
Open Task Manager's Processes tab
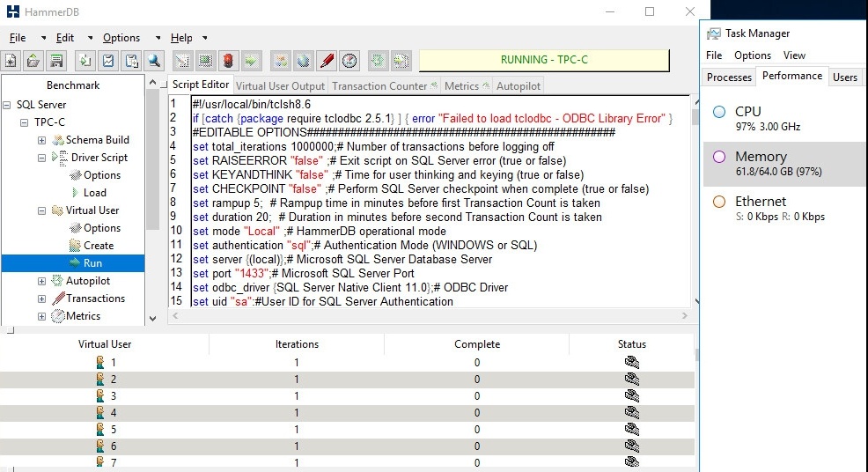(x=729, y=77)
